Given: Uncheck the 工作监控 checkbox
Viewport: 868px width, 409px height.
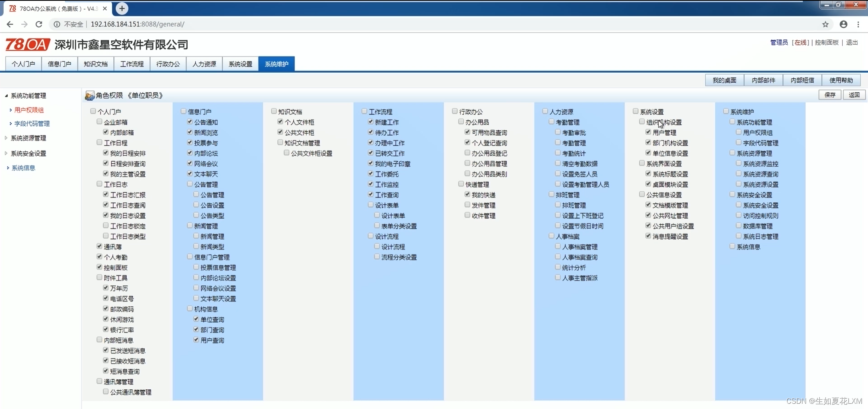Looking at the screenshot, I should click(x=371, y=184).
